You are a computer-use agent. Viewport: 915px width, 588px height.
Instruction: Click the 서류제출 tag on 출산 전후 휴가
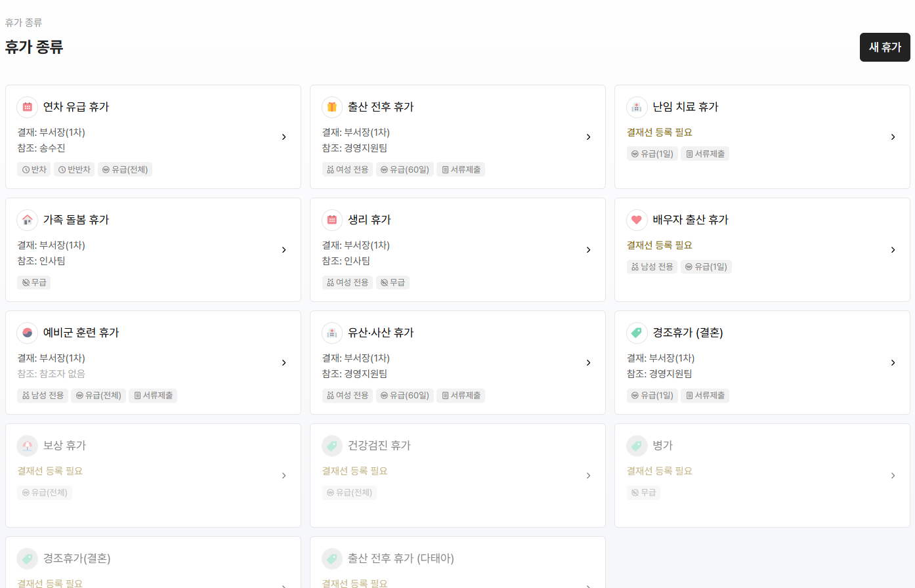pos(461,169)
